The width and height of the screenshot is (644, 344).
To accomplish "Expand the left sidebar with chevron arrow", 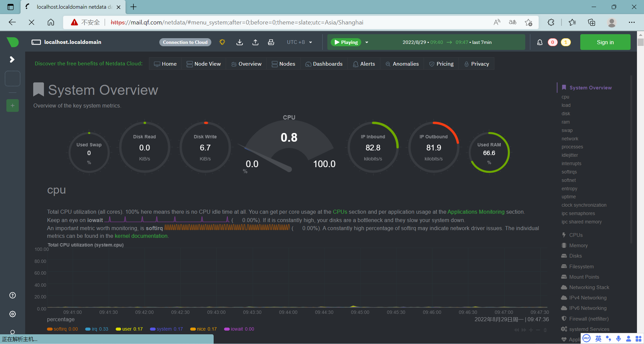I will tap(12, 59).
